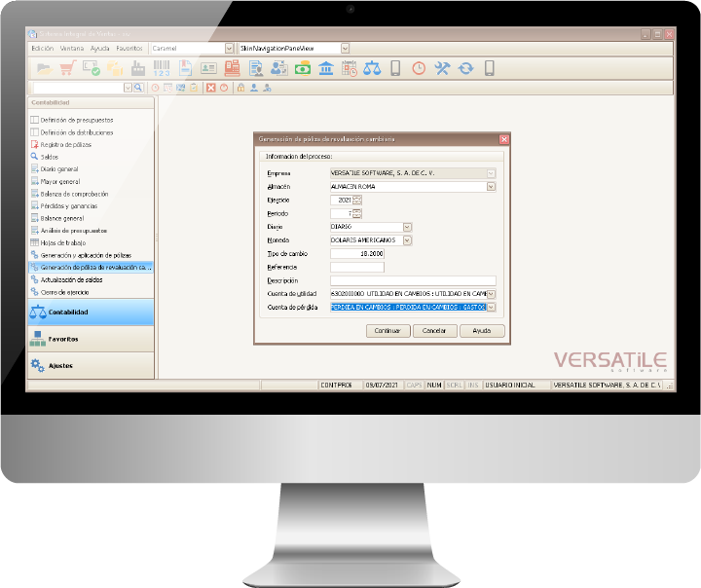701x588 pixels.
Task: Click the barcode 123 toolbar icon
Action: point(162,68)
